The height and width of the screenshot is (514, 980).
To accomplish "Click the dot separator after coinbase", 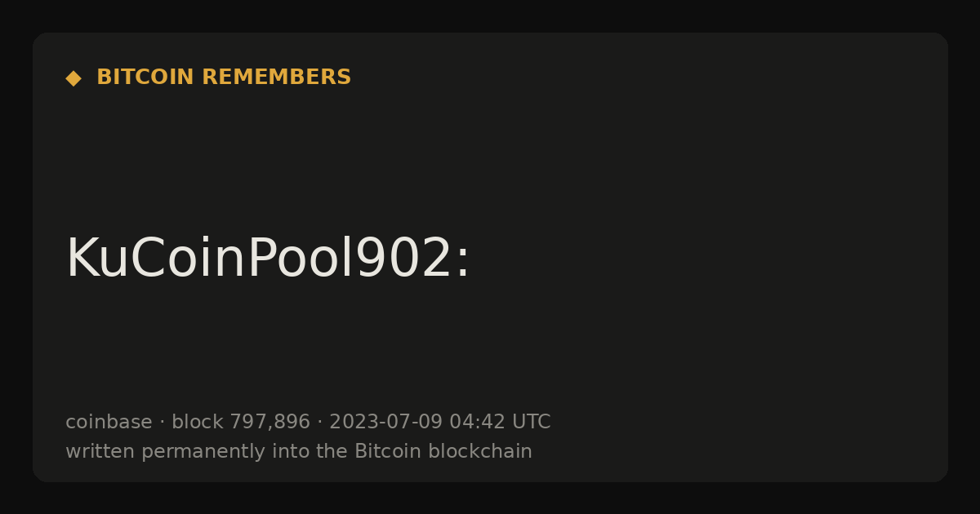I will tap(162, 423).
